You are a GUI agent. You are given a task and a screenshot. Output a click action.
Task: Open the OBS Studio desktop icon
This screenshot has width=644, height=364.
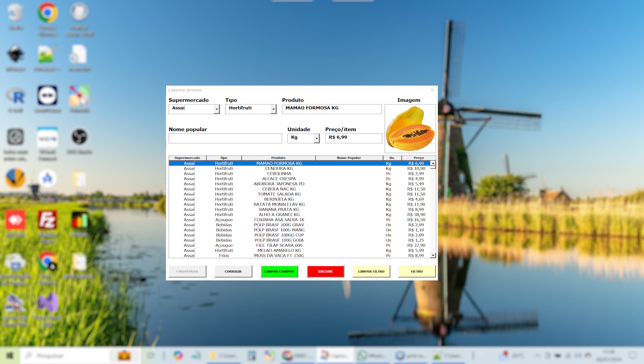click(79, 137)
